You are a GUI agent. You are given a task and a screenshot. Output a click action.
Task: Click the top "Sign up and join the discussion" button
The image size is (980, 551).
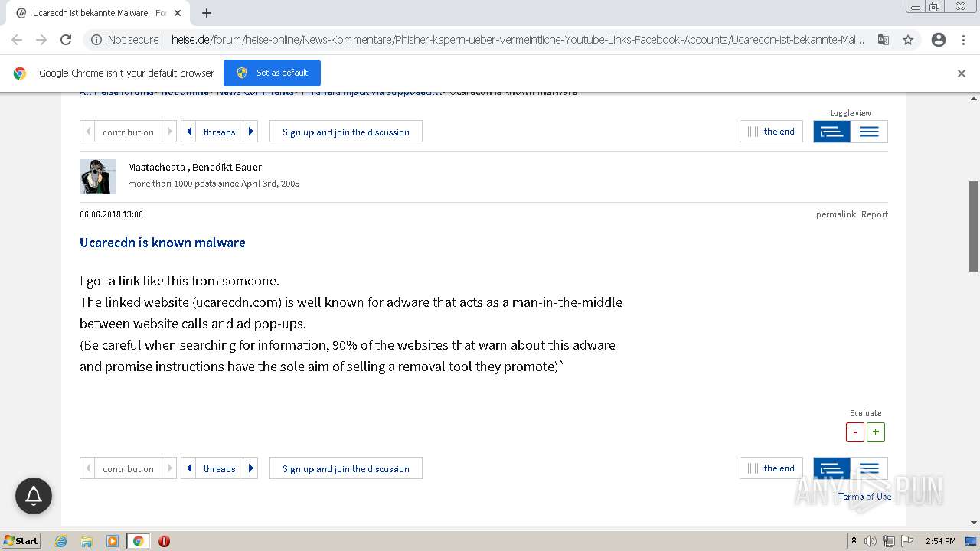(345, 132)
